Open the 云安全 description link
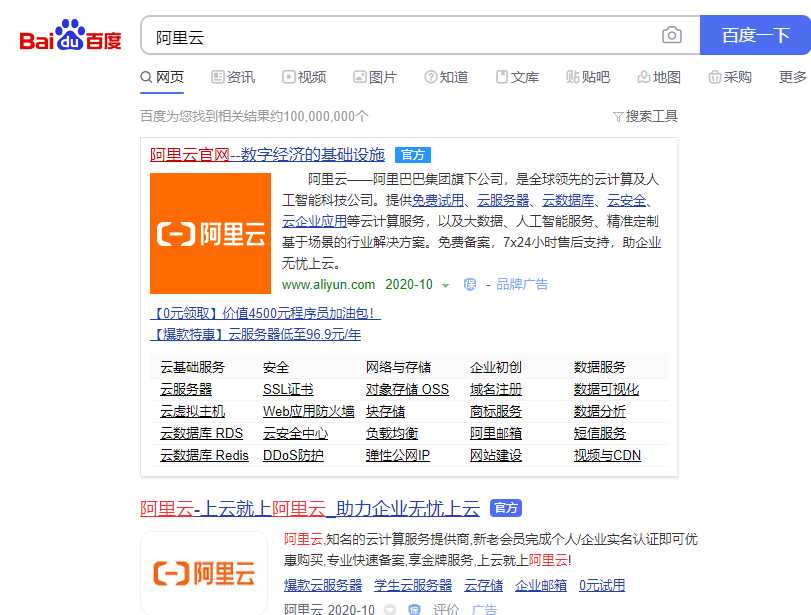The height and width of the screenshot is (615, 811). coord(626,200)
